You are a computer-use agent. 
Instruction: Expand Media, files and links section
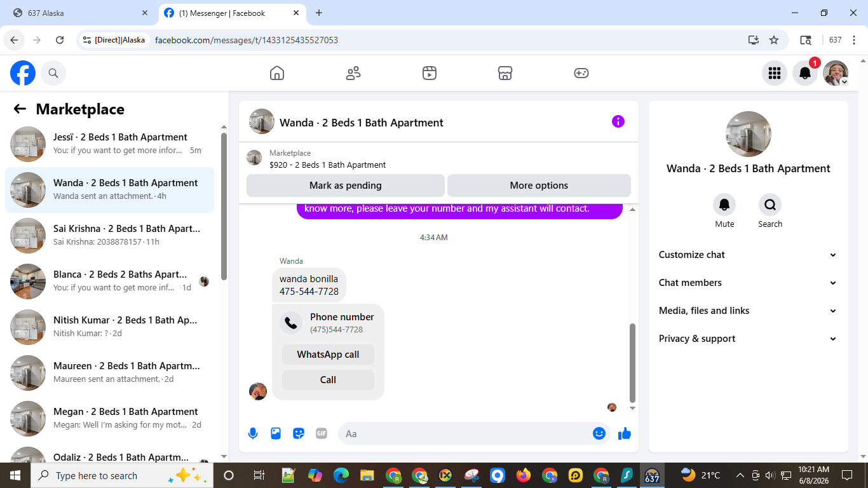[x=748, y=311]
